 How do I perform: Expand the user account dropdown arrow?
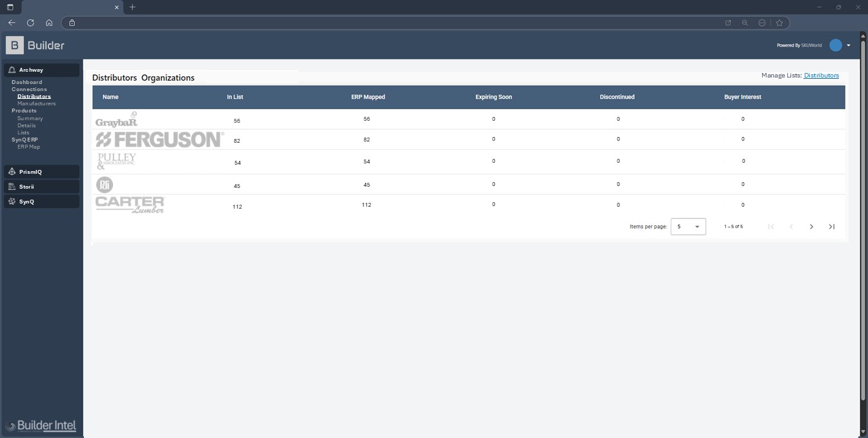[x=849, y=45]
